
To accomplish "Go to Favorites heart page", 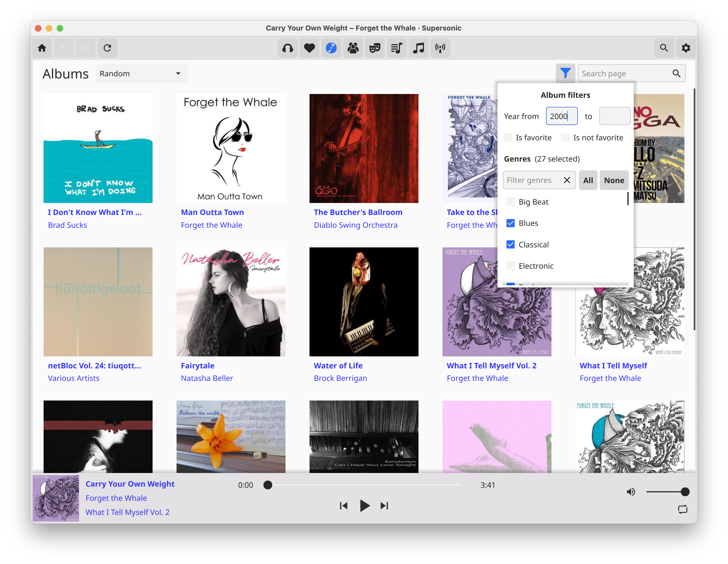I will (x=309, y=48).
